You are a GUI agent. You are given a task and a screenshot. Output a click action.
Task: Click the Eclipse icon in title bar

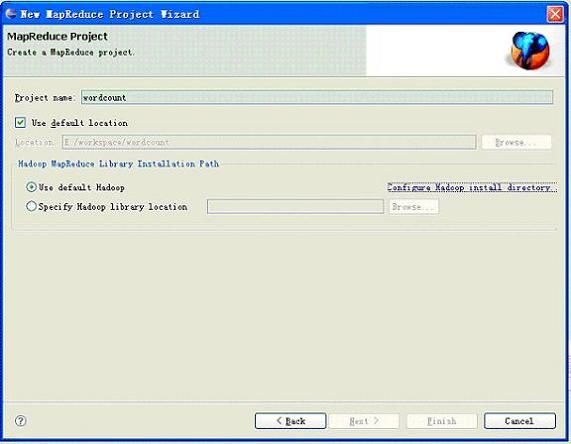(11, 13)
